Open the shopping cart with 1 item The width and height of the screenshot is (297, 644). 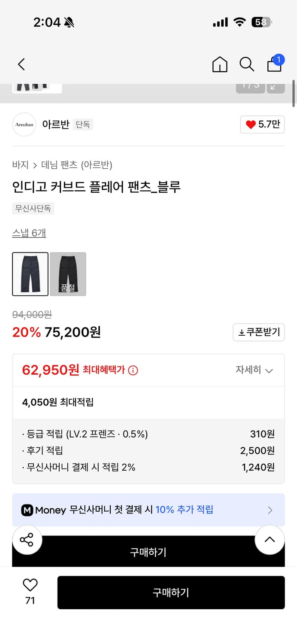click(x=274, y=64)
